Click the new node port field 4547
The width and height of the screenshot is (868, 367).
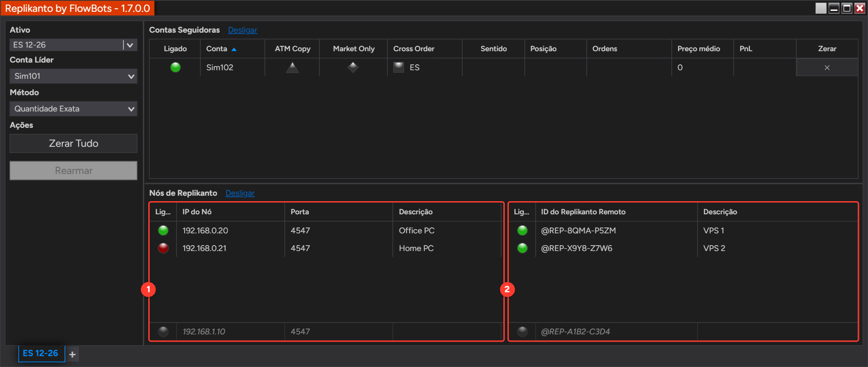click(338, 332)
